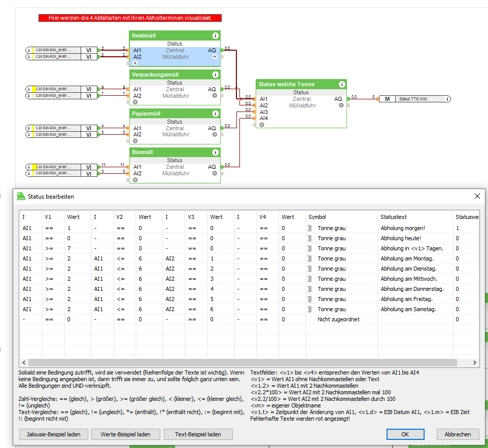The width and height of the screenshot is (488, 448).
Task: Select the Biomüll block title
Action: click(x=142, y=153)
